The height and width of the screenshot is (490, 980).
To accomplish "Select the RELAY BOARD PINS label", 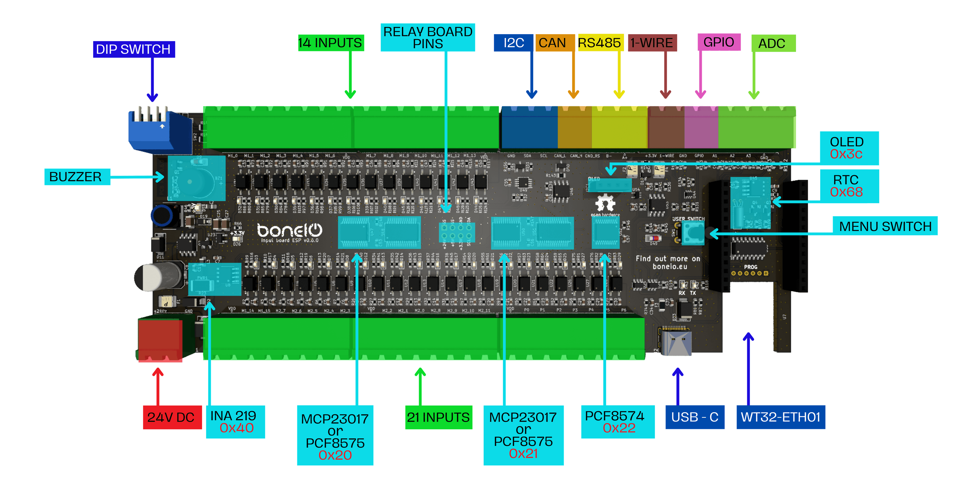I will pyautogui.click(x=428, y=37).
